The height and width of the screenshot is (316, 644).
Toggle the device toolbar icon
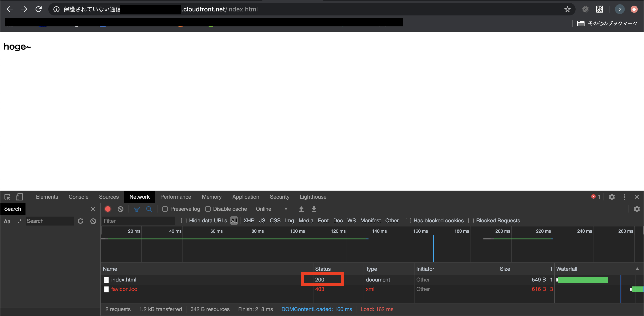pos(19,197)
